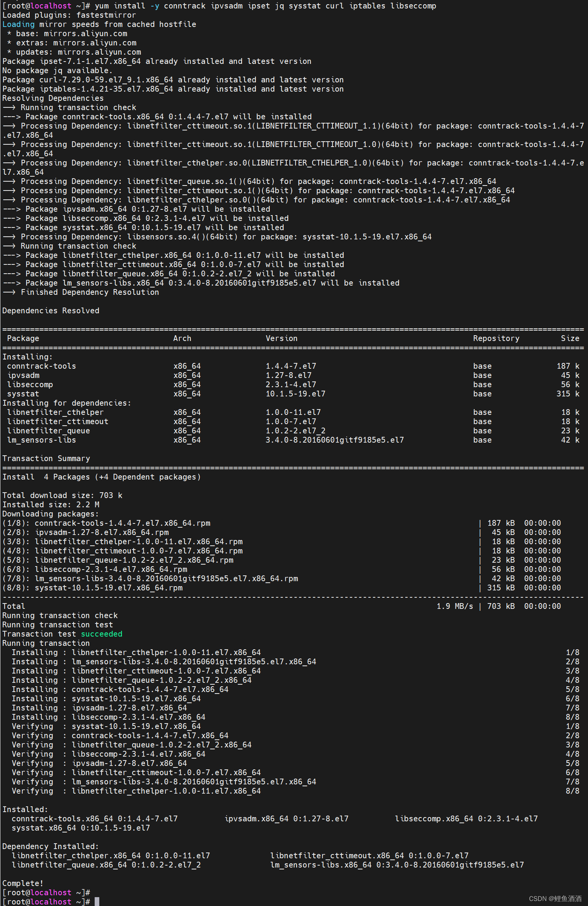Click the 'Transaction Summary' heading

tap(46, 458)
